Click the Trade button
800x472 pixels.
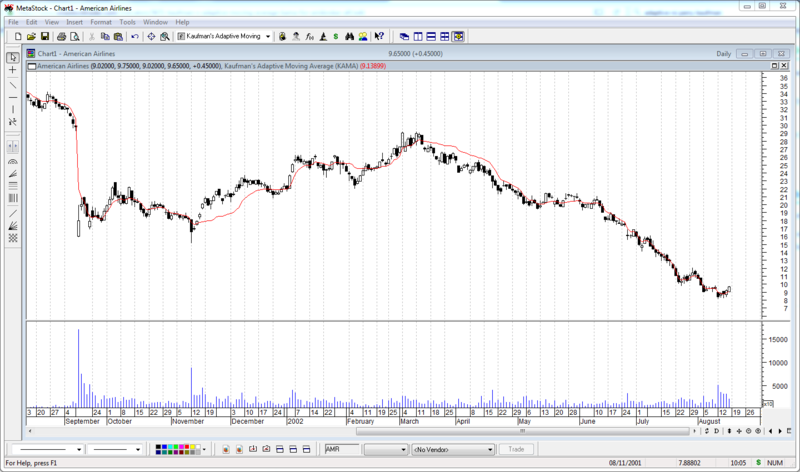pyautogui.click(x=516, y=449)
